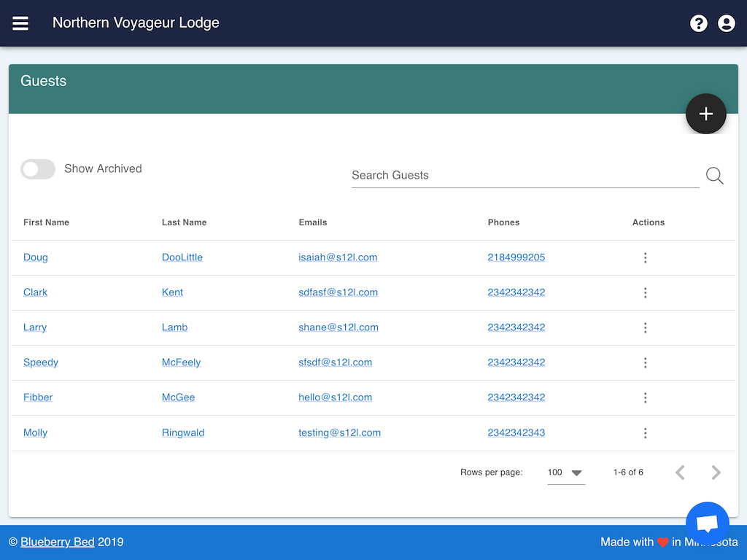Screen dimensions: 747x560
Task: Open the hamburger navigation menu
Action: [20, 23]
